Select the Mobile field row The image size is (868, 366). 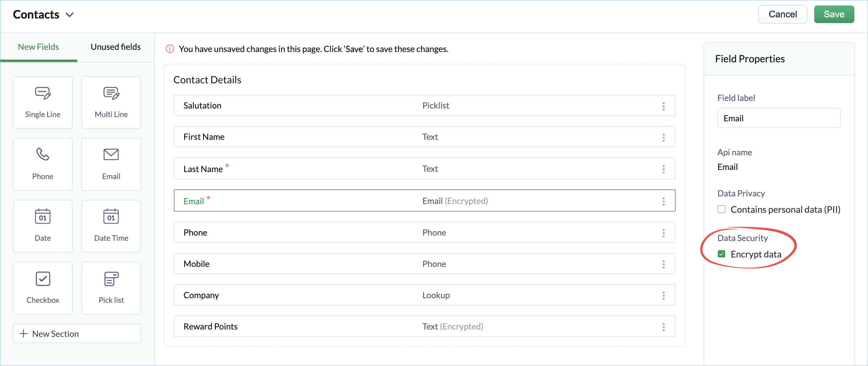tap(425, 264)
